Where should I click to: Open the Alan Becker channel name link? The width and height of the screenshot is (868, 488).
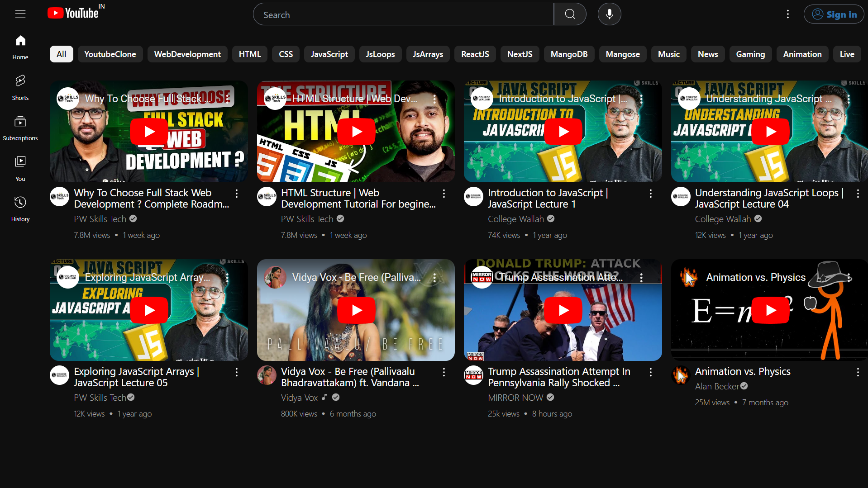[x=717, y=386]
